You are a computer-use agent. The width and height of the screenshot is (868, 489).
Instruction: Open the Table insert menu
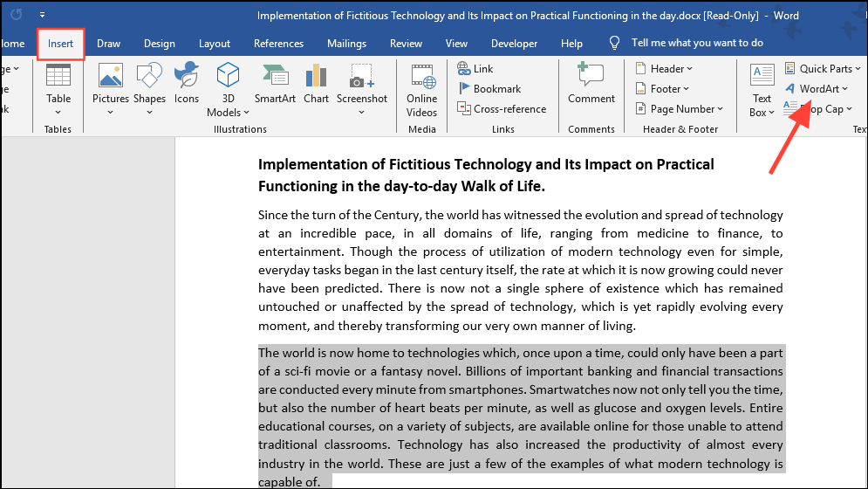coord(58,86)
